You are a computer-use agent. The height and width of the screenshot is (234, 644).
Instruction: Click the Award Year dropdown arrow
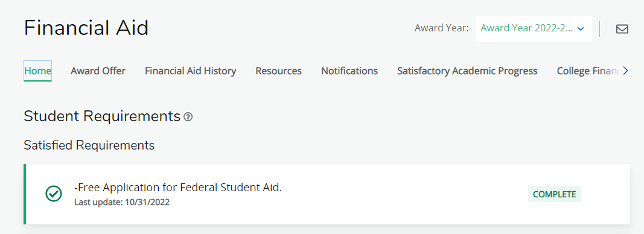[x=581, y=29]
